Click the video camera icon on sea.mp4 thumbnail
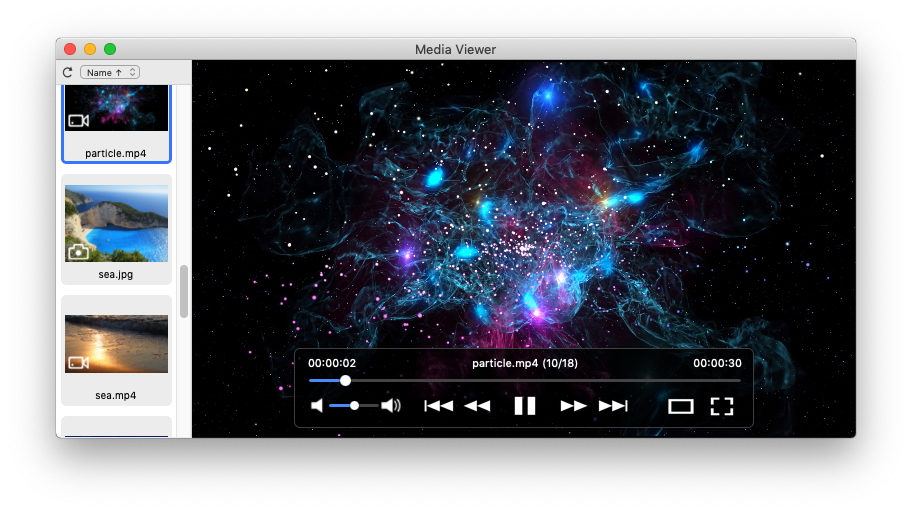Viewport: 912px width, 512px height. 79,363
